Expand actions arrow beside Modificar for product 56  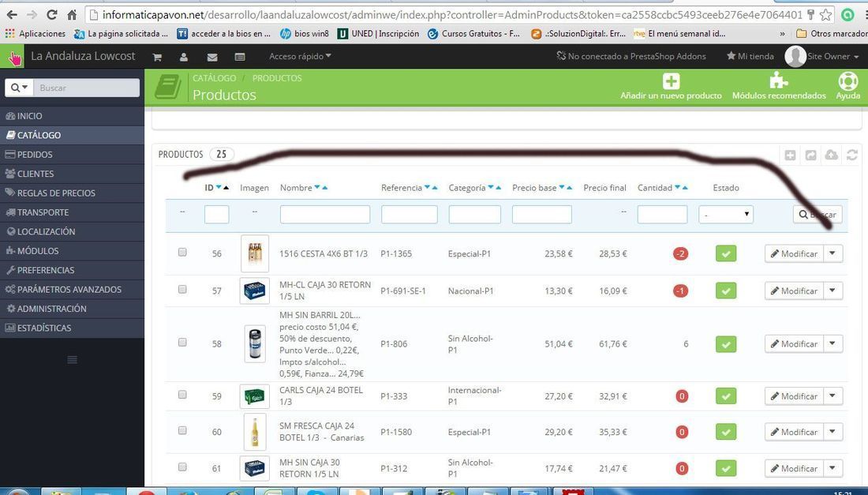coord(832,253)
